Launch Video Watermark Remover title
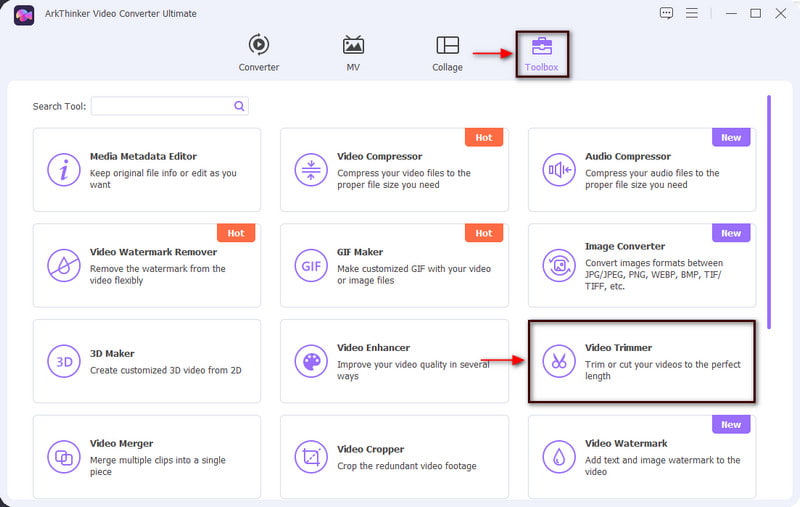Screen dimensions: 800x507 point(154,252)
